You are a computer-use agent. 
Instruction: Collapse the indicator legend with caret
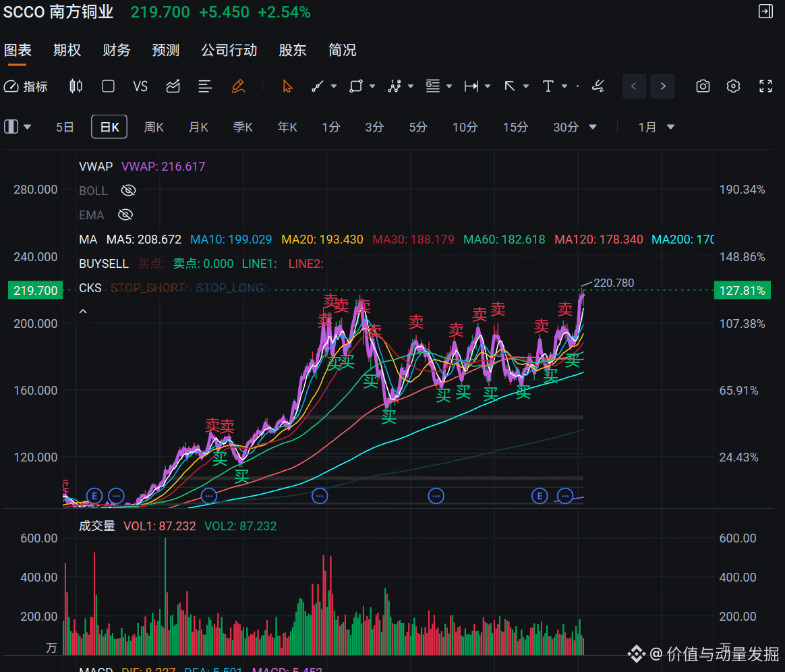[x=83, y=312]
